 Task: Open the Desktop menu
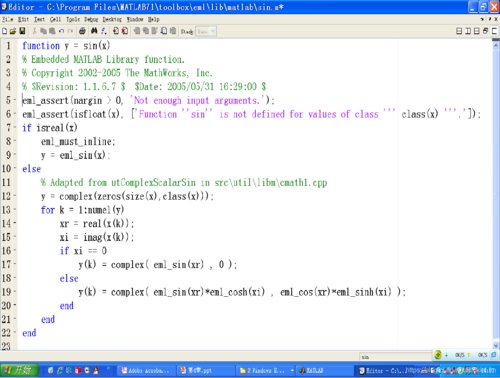point(112,19)
